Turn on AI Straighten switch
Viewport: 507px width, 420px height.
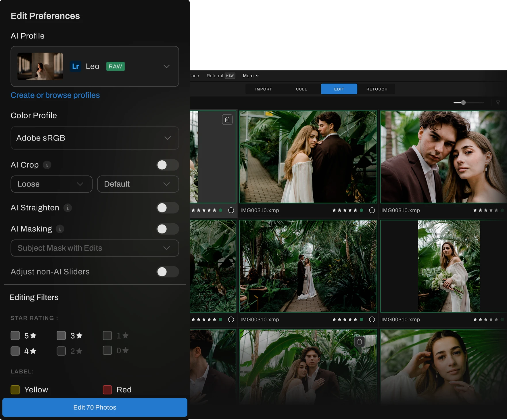pos(167,208)
